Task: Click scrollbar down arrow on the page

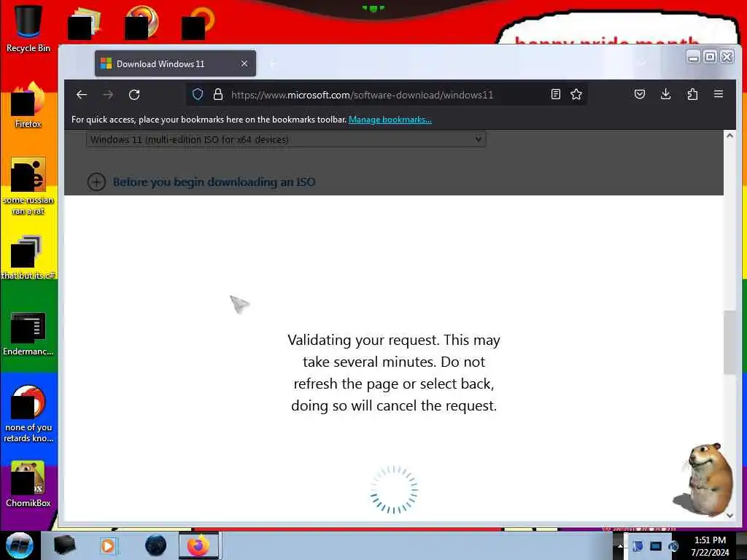Action: click(x=729, y=516)
